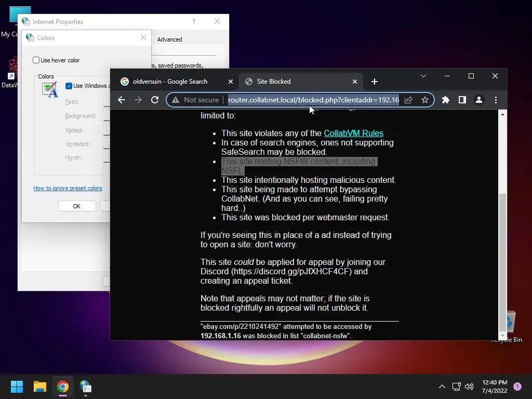Go back using Chrome's back arrow
This screenshot has width=532, height=399.
point(122,100)
